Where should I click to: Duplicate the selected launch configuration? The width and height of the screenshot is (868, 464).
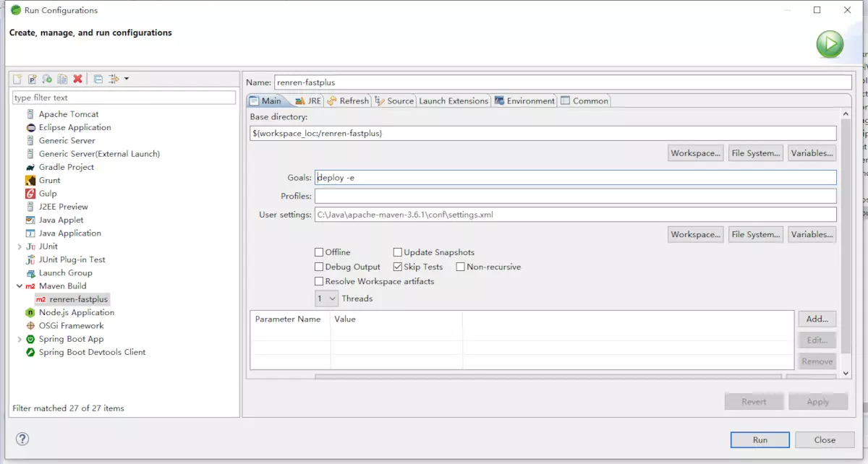62,79
